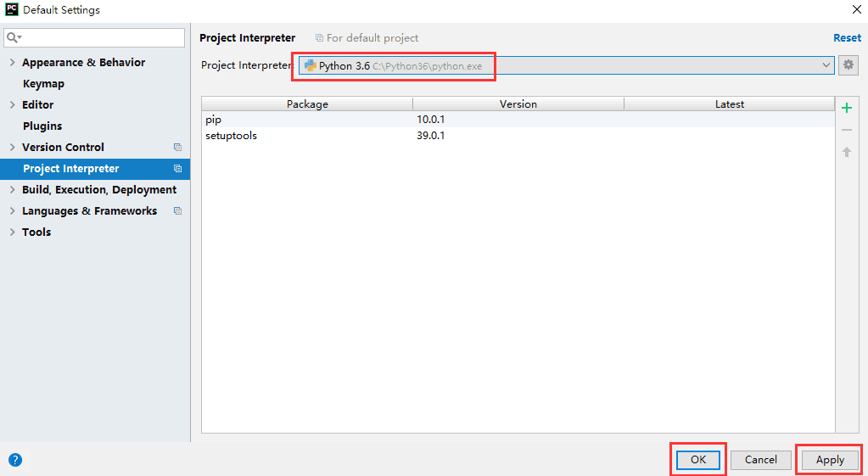Open the help question mark icon
This screenshot has width=868, height=476.
click(x=15, y=459)
